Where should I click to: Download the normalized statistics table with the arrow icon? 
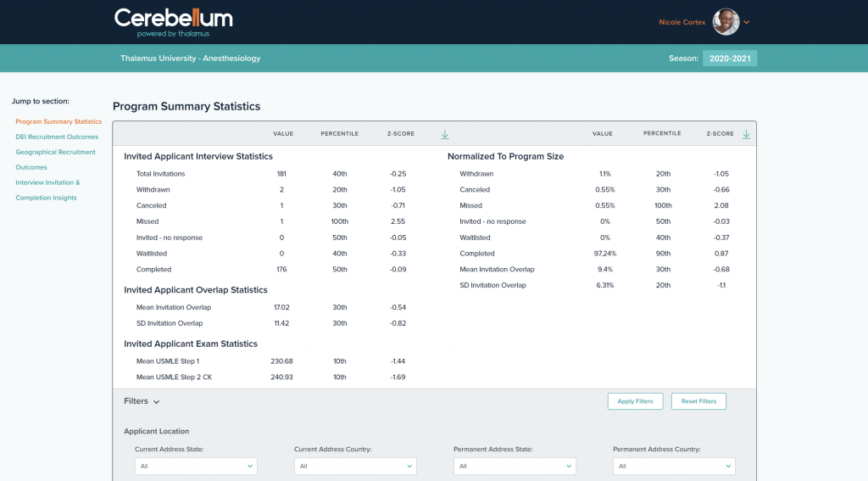pyautogui.click(x=746, y=134)
